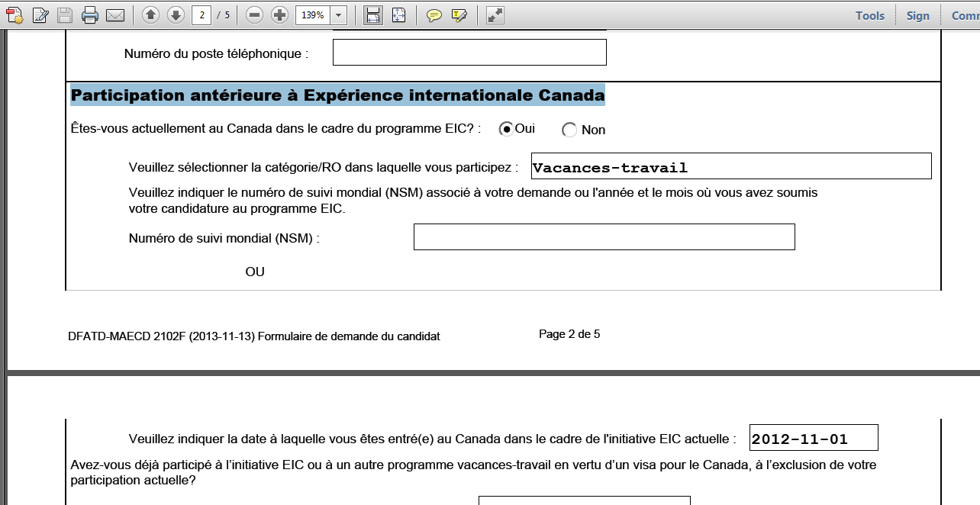Select the Oui radio button
This screenshot has width=980, height=505.
coord(505,129)
